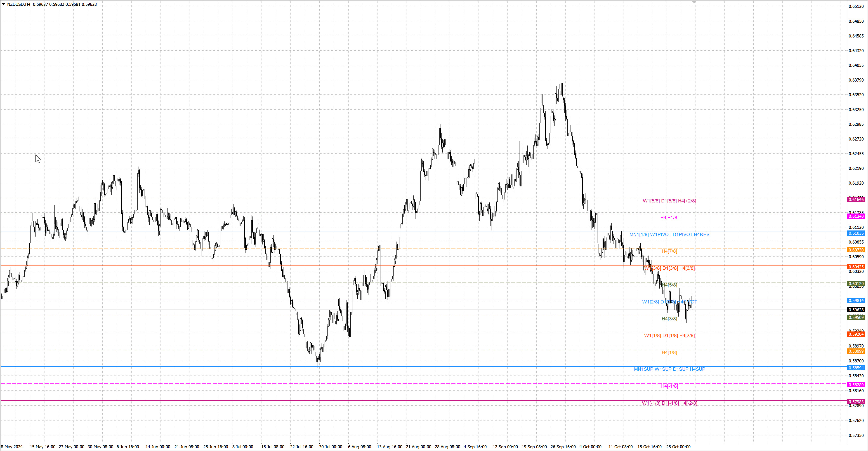Click the black current price tag 0.59628

coord(856,310)
